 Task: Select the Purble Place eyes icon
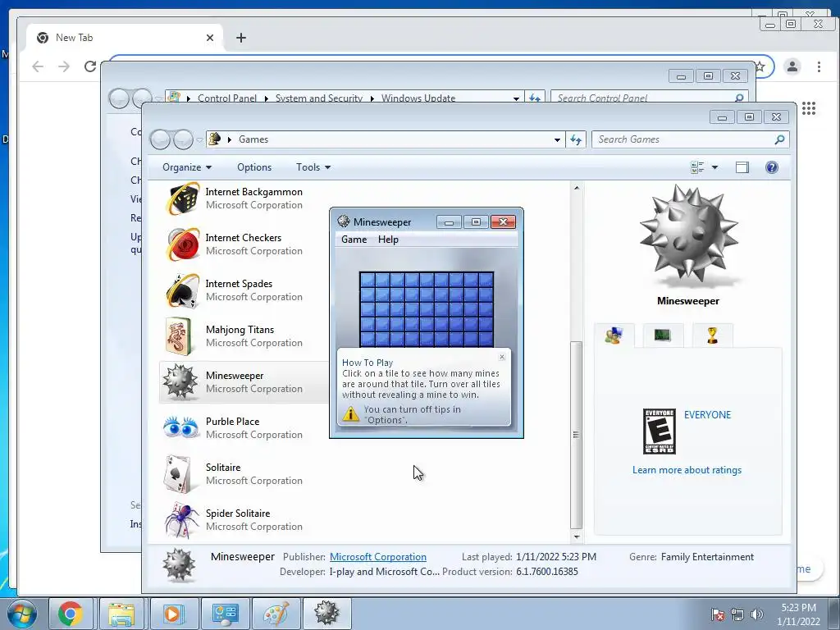pyautogui.click(x=180, y=427)
